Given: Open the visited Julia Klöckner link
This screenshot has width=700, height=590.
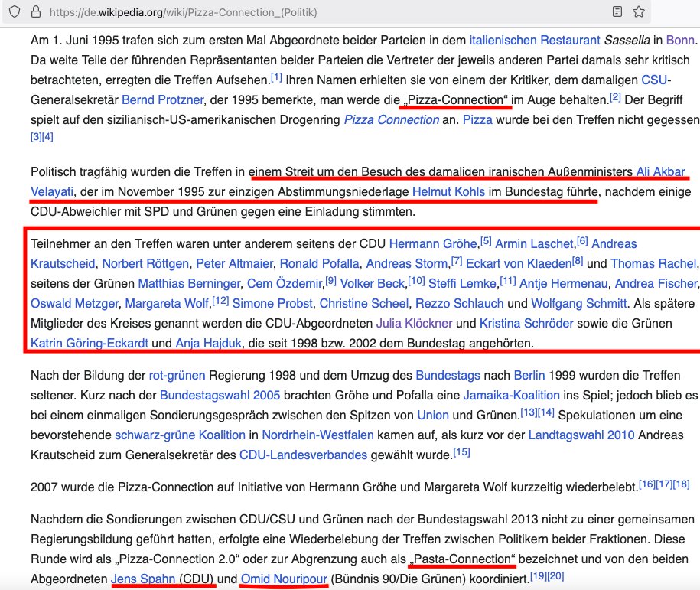Looking at the screenshot, I should (414, 323).
